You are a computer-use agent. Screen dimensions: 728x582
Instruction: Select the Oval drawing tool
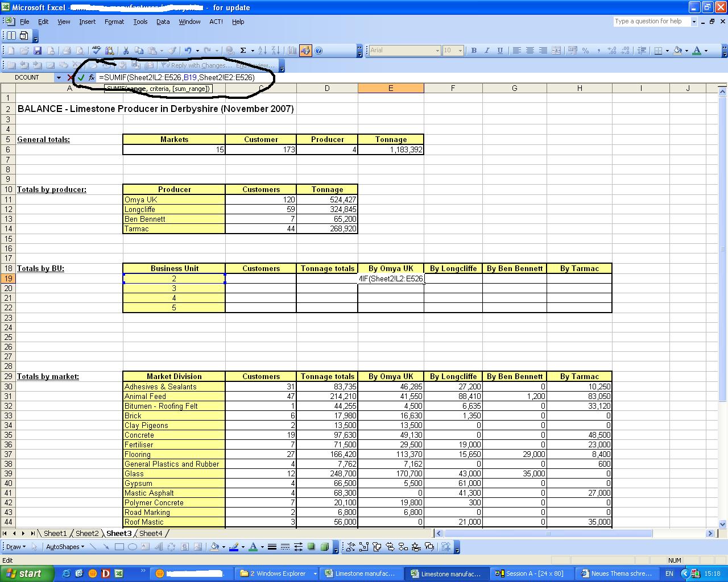click(x=132, y=547)
